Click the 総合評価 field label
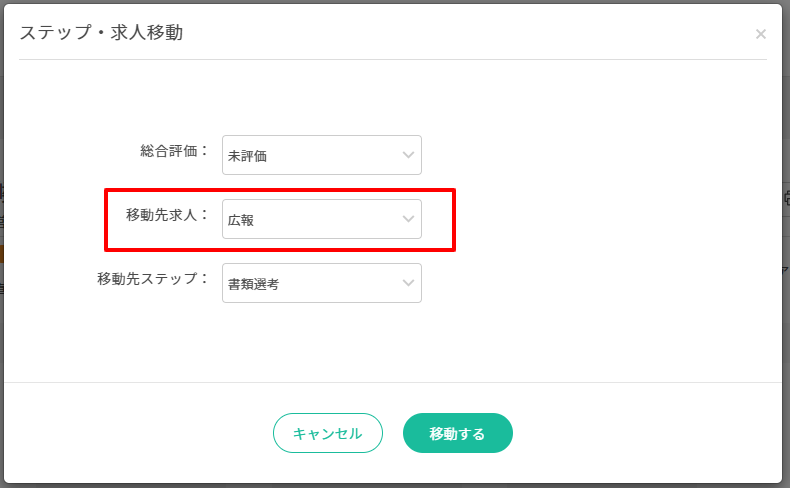Viewport: 790px width, 488px height. click(174, 151)
